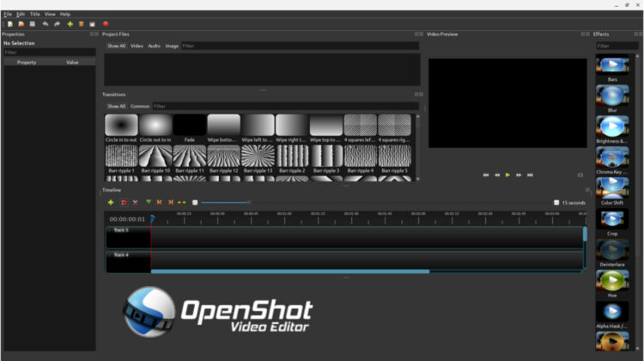Click the Open Project folder icon
Screen dimensions: 644x361
[20, 24]
